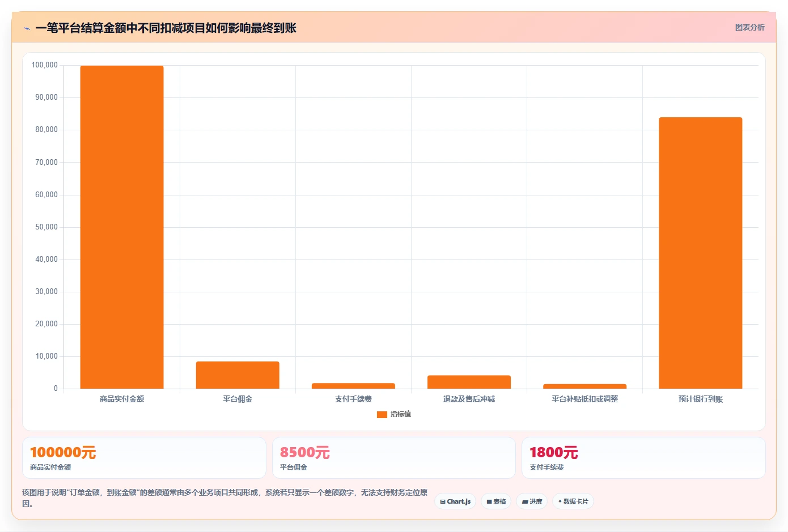Screen dimensions: 788x532
Task: Click the 数据卡片 tag
Action: click(x=573, y=501)
